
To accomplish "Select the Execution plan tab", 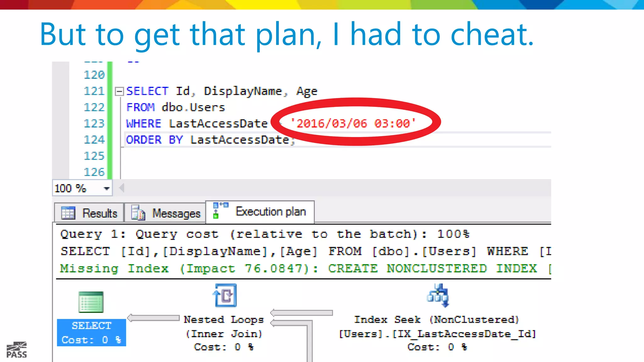I will (270, 211).
